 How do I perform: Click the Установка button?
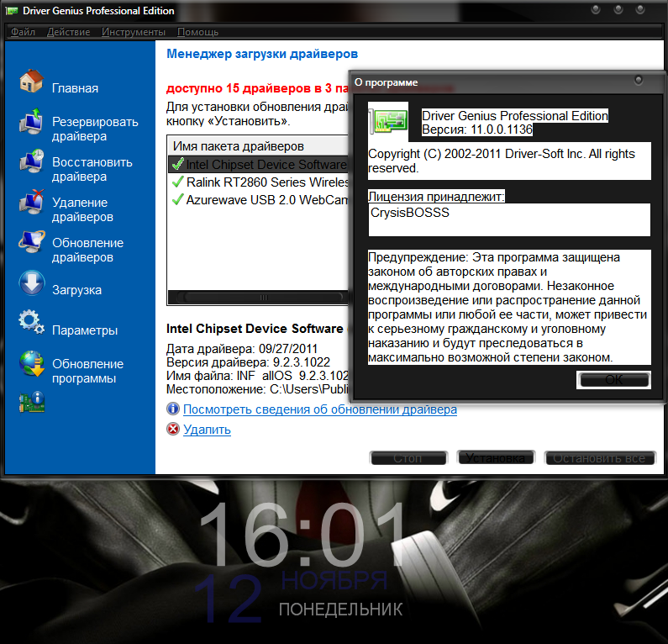coord(496,458)
